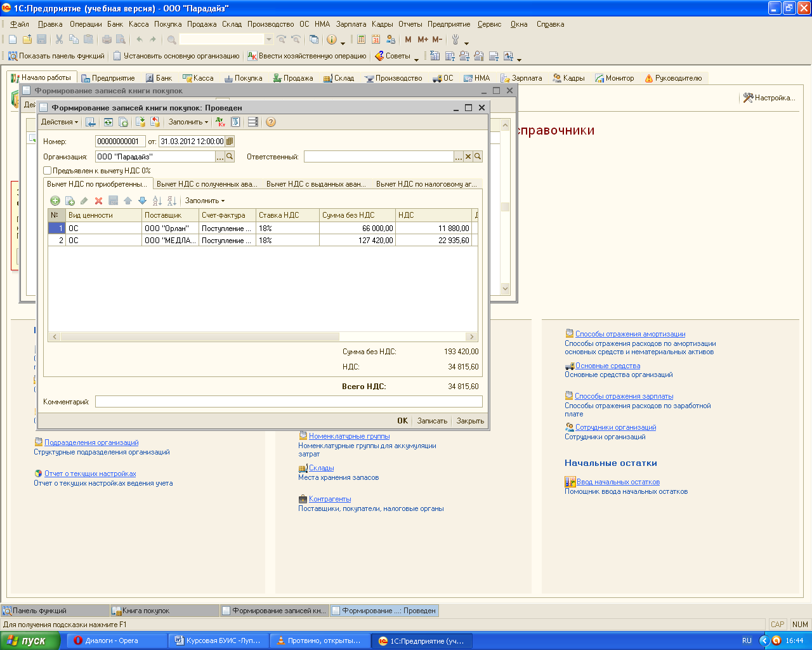Move row down with blue arrow
This screenshot has height=650, width=812.
142,201
